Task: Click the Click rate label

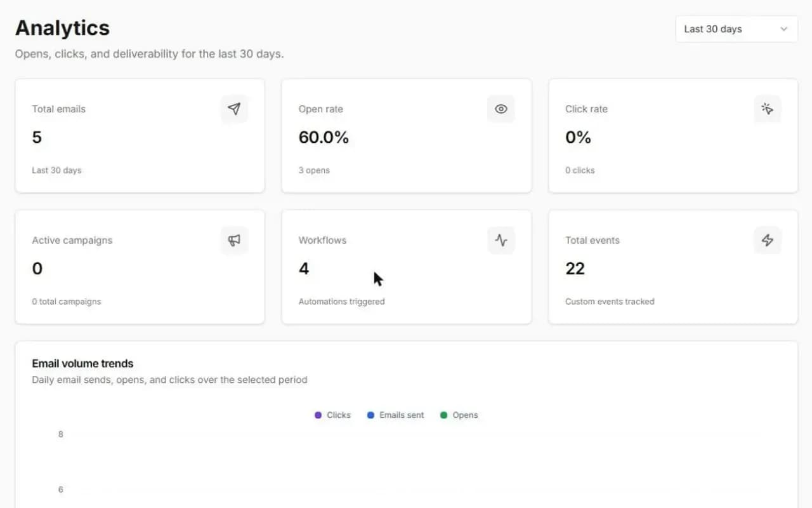Action: click(586, 109)
